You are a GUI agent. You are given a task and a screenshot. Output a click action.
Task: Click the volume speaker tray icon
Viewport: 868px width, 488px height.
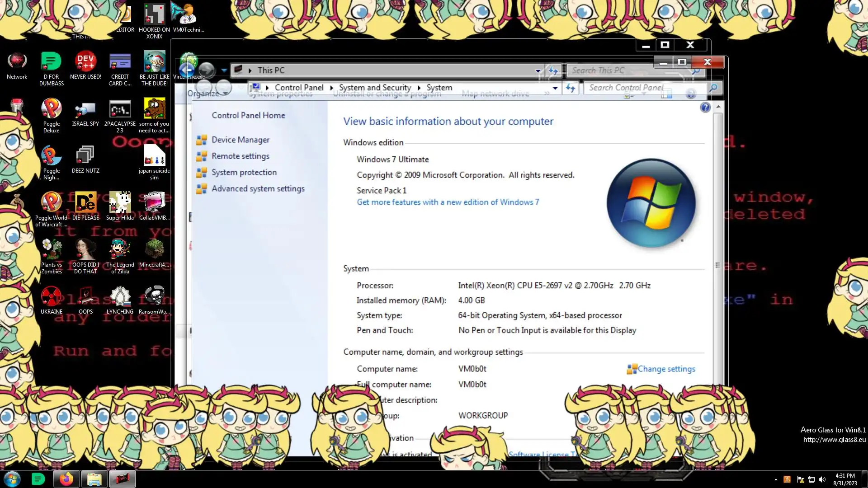coord(822,479)
